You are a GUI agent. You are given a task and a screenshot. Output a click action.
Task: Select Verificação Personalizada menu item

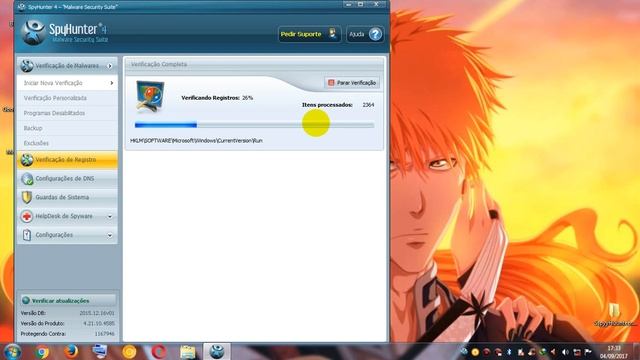click(67, 98)
